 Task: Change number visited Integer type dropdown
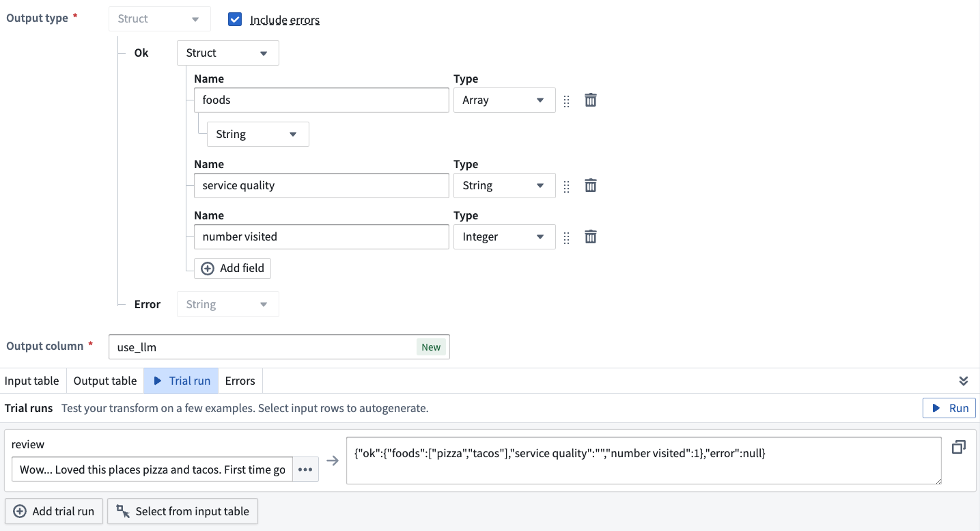point(504,237)
